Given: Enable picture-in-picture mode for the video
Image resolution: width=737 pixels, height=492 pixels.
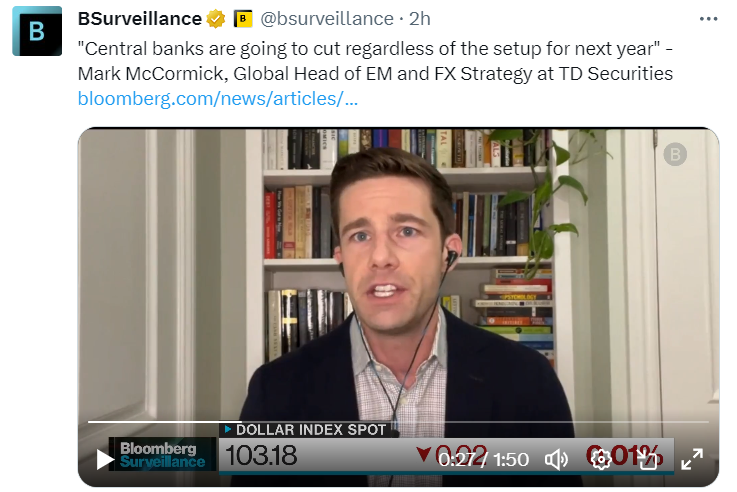Looking at the screenshot, I should coord(647,459).
